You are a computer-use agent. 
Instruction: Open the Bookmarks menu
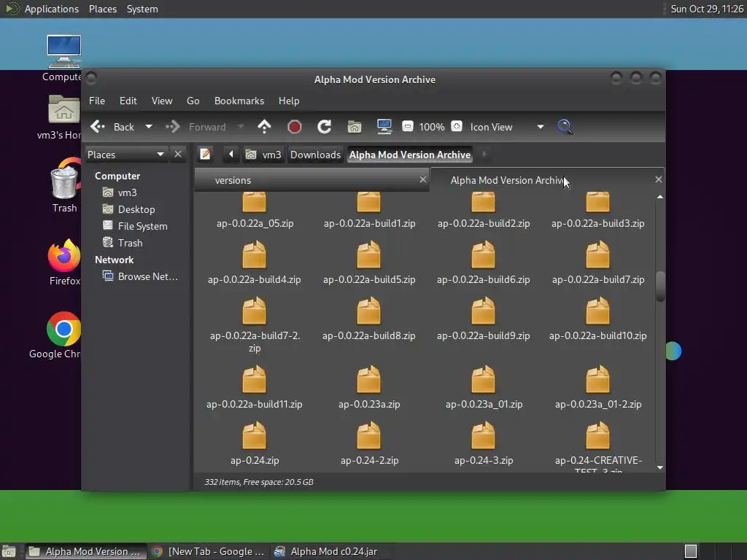[239, 101]
